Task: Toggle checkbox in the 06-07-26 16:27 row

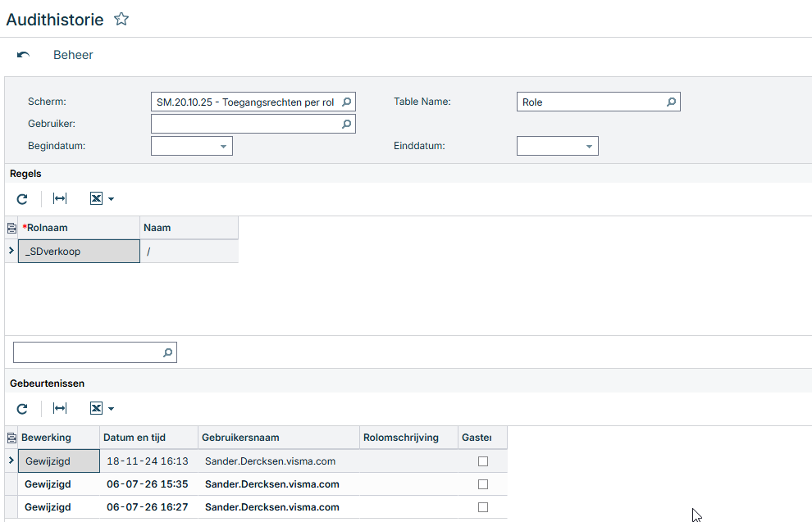Action: pyautogui.click(x=483, y=507)
